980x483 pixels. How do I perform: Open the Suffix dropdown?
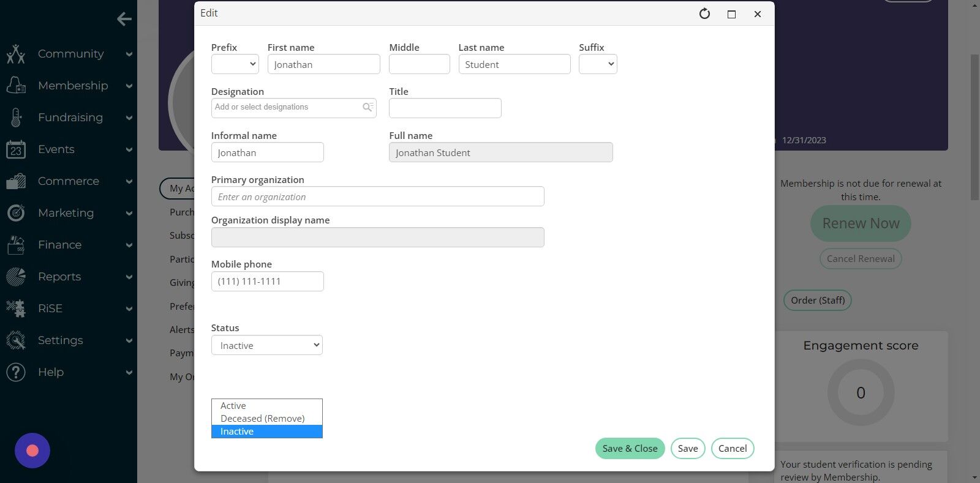[598, 64]
